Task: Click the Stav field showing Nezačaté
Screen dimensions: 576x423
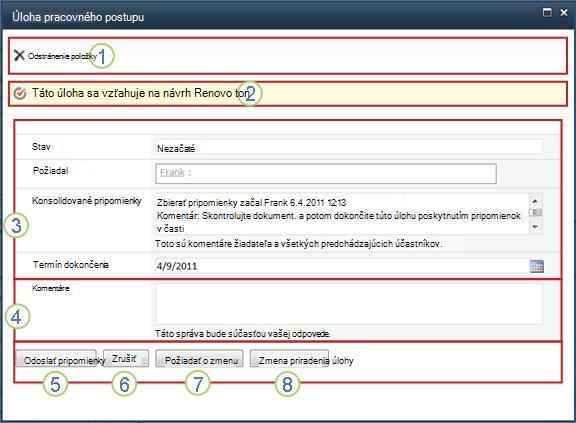Action: [349, 148]
